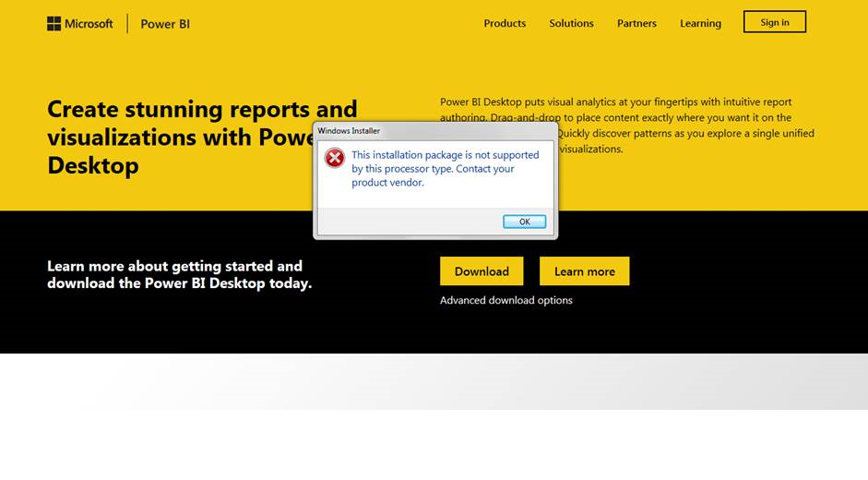Click the Sign in button

click(775, 22)
